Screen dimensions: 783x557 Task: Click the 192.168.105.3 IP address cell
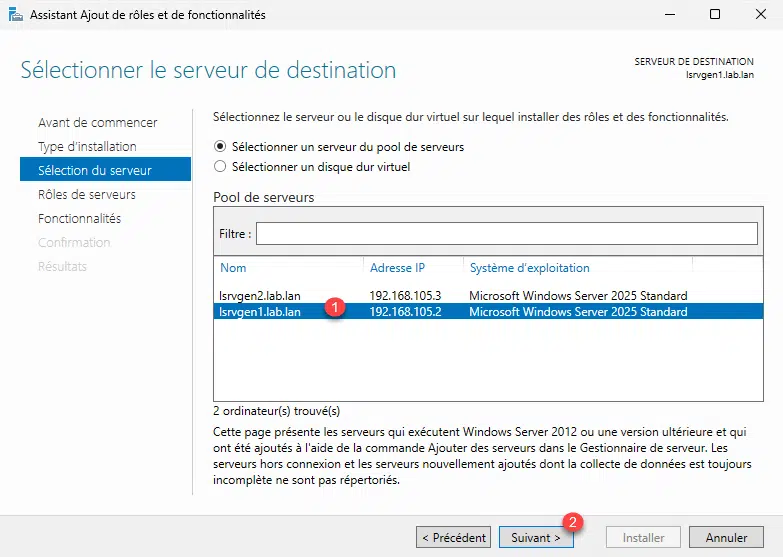pos(405,295)
